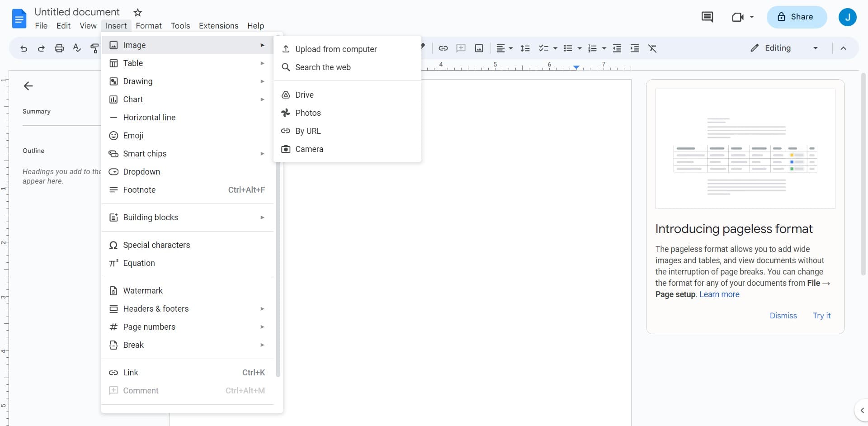The height and width of the screenshot is (426, 868).
Task: Star the Untitled document
Action: pos(137,12)
